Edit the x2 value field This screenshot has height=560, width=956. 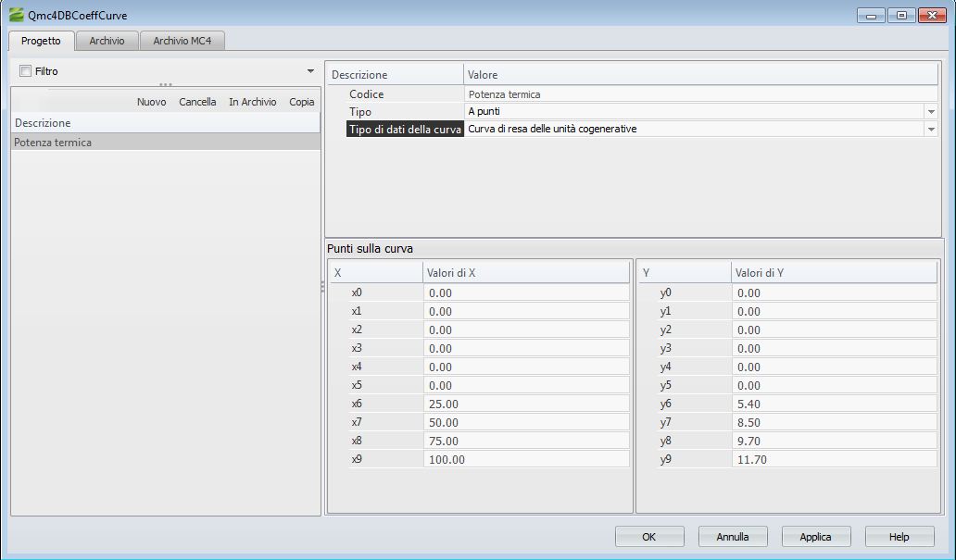(526, 330)
